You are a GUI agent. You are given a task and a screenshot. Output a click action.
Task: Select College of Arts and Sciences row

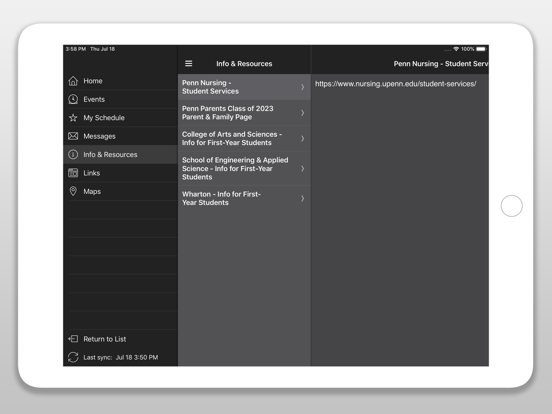click(244, 138)
